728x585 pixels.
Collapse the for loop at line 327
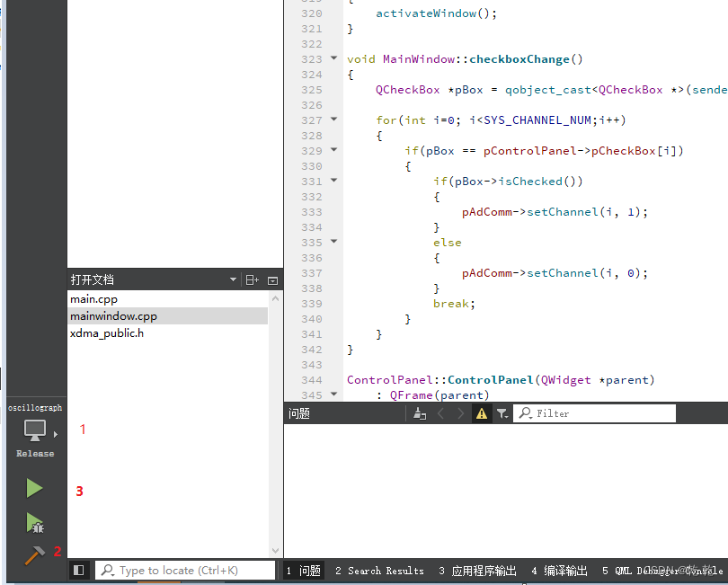click(x=333, y=120)
